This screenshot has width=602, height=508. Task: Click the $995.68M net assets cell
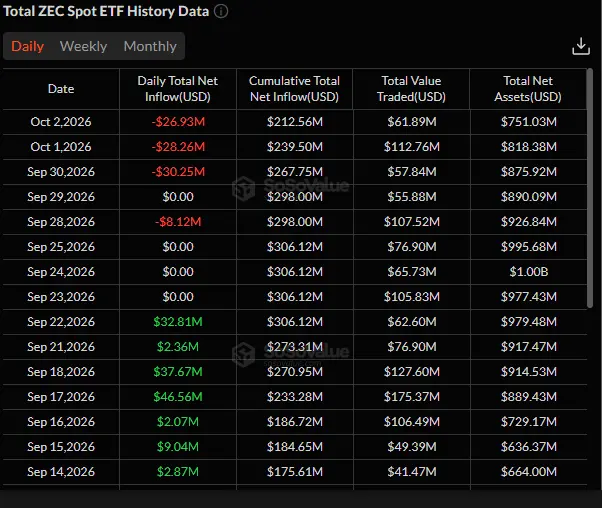529,247
